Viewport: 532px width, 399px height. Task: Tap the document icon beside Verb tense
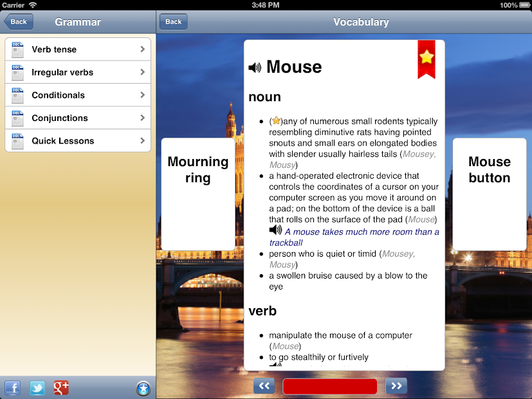click(17, 49)
